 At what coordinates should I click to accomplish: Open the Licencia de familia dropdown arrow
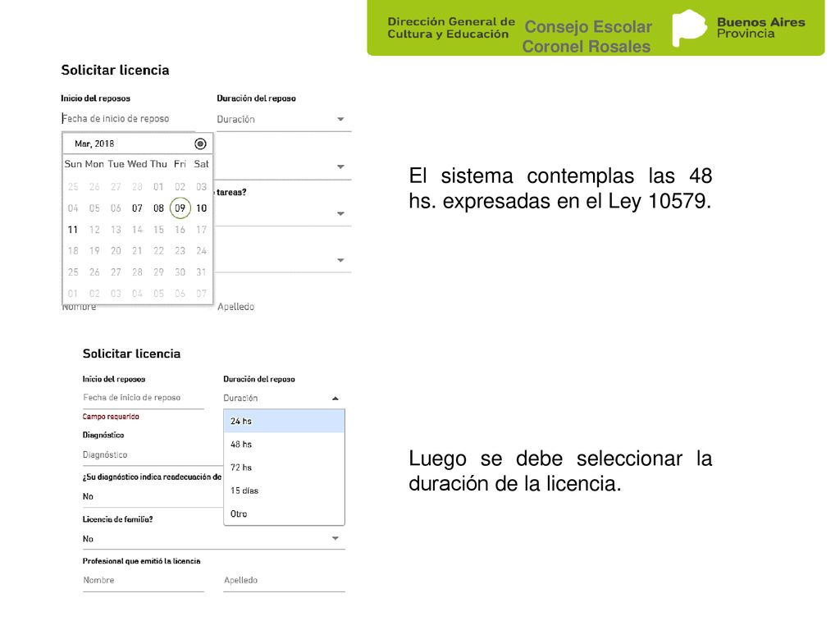click(335, 538)
